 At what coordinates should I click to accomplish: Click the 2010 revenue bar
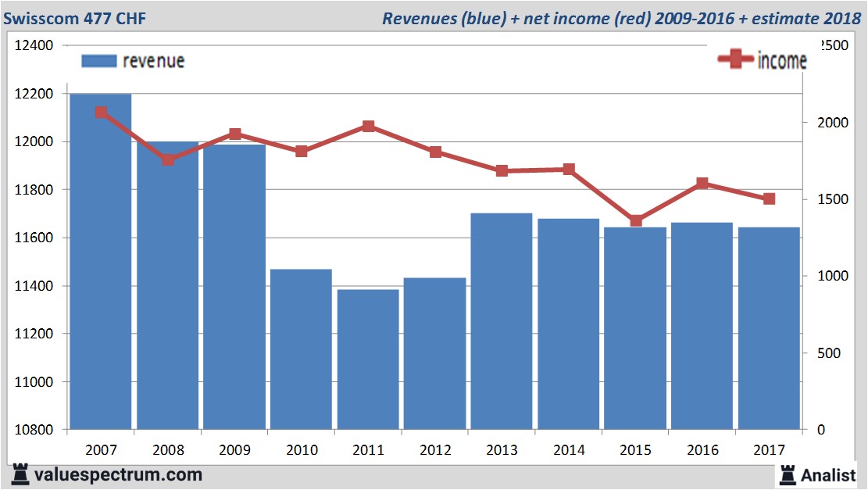pos(301,349)
